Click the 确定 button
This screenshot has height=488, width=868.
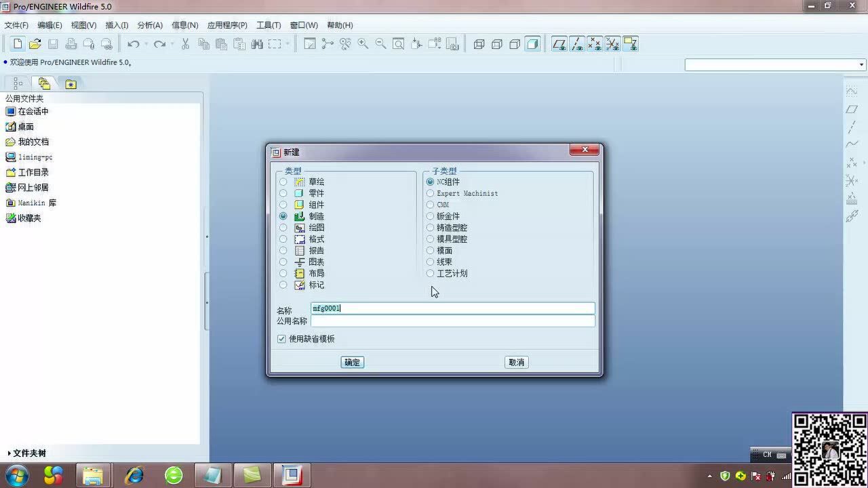(352, 363)
